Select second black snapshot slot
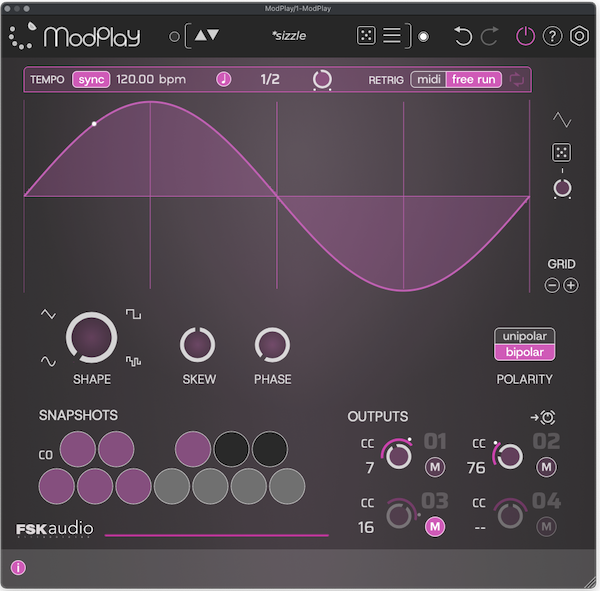The width and height of the screenshot is (600, 591). 269,449
